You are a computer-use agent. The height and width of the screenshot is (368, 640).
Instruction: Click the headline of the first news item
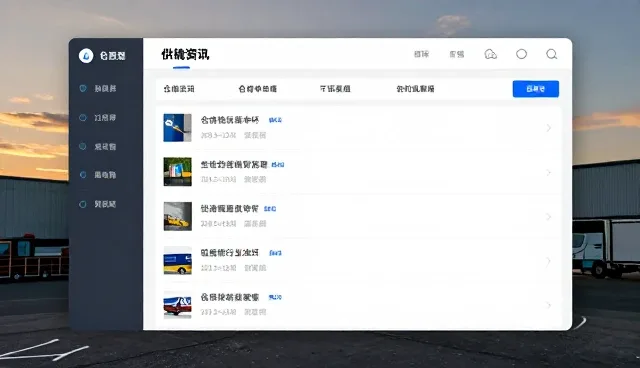(230, 120)
